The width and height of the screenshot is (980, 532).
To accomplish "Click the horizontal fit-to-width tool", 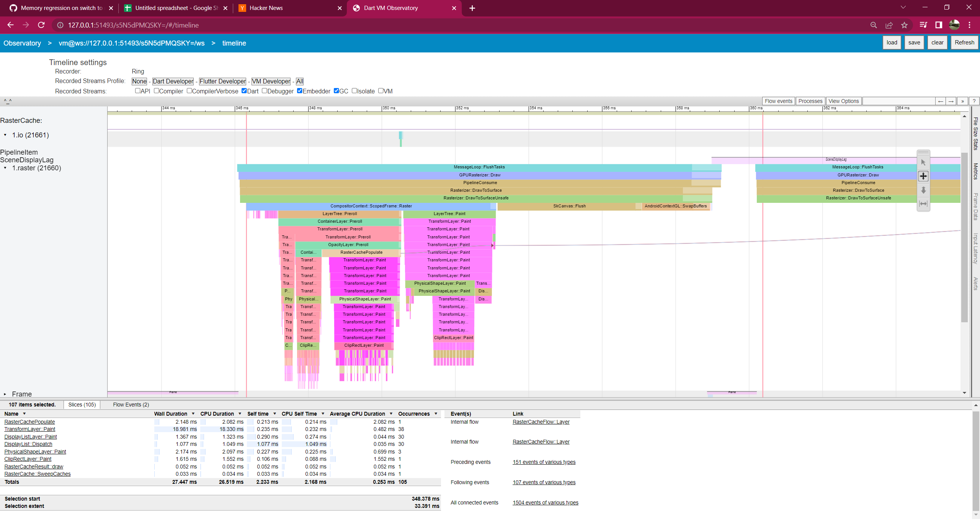I will pos(923,204).
